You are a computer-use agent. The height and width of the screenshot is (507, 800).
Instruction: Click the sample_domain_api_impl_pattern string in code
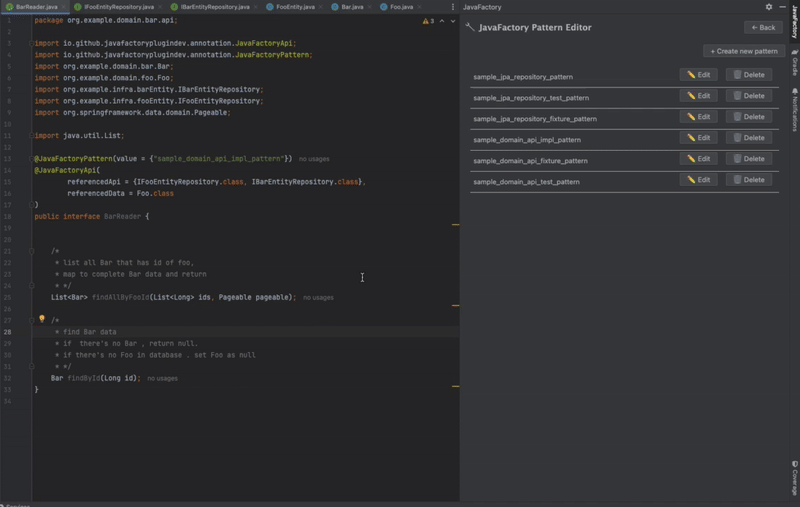point(219,159)
